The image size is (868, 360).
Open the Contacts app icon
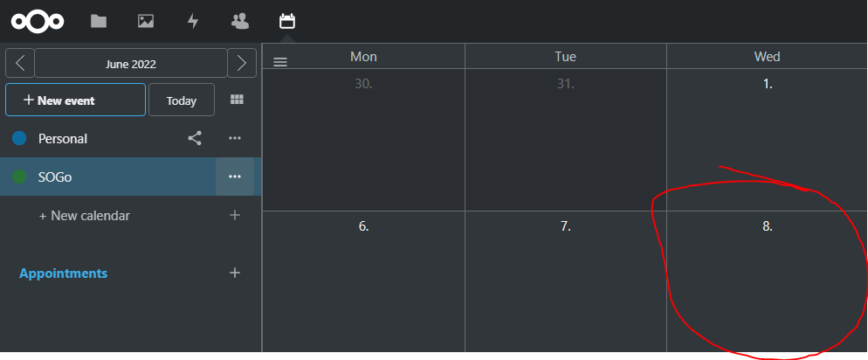click(239, 21)
